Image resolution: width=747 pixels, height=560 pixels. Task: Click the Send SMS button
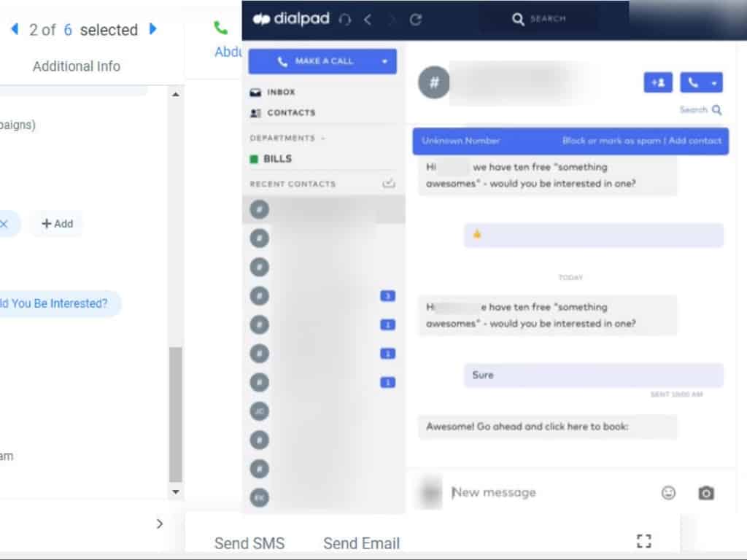(x=249, y=543)
